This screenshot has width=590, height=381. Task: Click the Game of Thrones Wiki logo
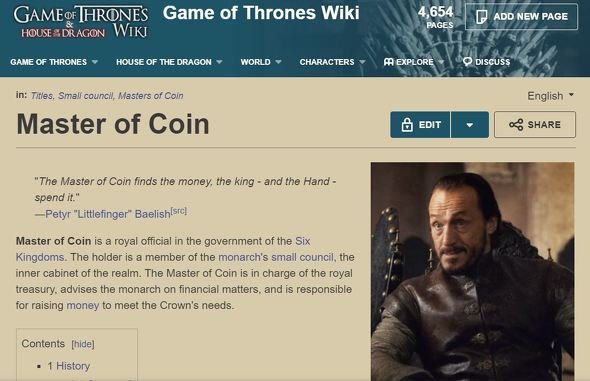click(81, 22)
